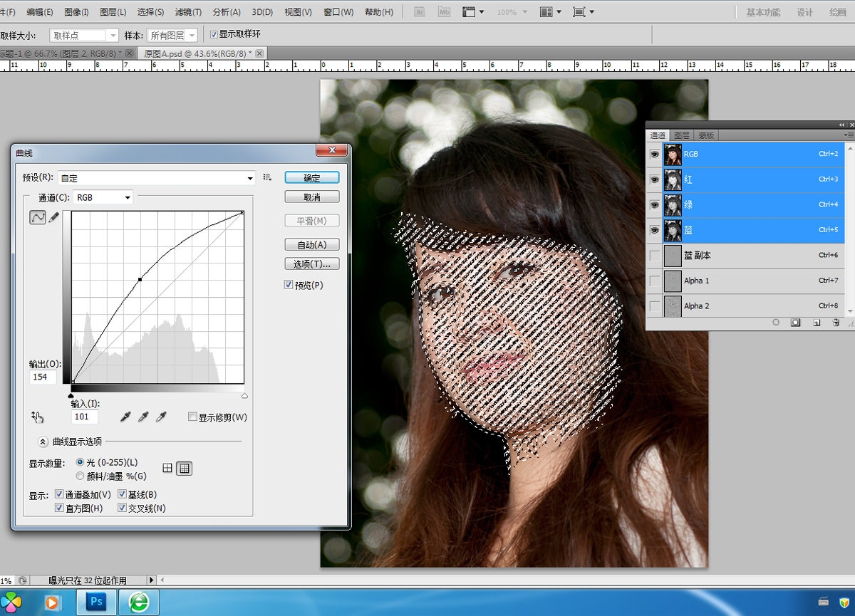Pick the black point eyedropper

[x=126, y=417]
